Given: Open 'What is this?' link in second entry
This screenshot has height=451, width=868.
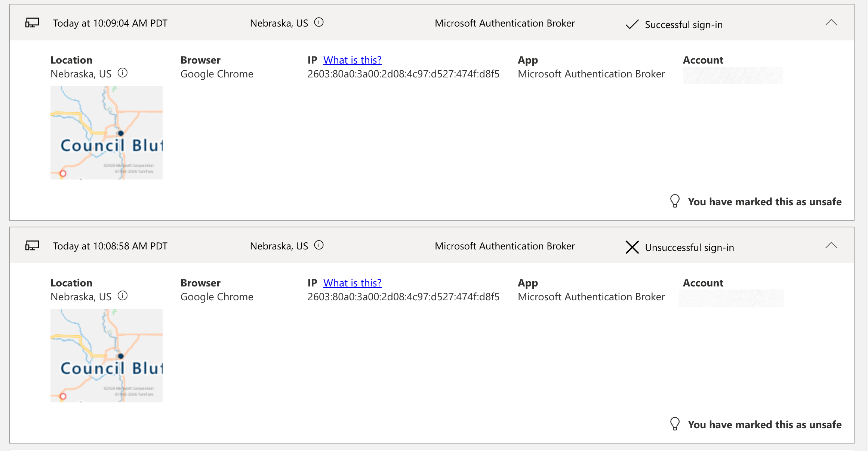Looking at the screenshot, I should 353,283.
